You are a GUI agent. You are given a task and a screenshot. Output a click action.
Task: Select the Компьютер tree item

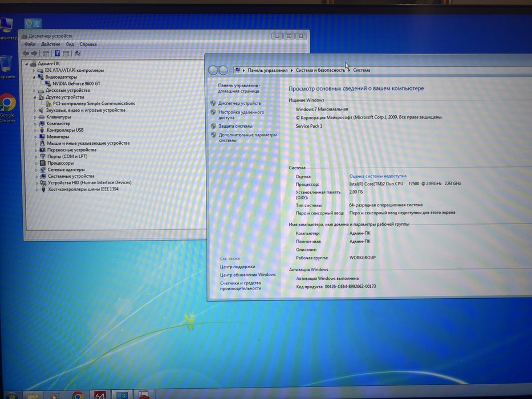point(58,124)
